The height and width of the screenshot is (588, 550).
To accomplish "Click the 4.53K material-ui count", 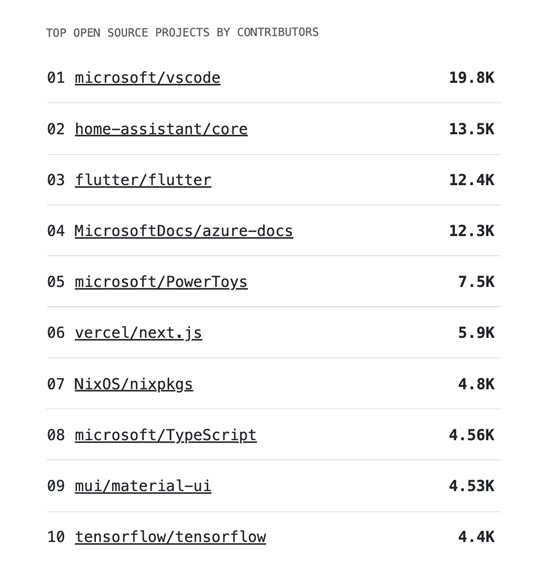I will coord(472,486).
